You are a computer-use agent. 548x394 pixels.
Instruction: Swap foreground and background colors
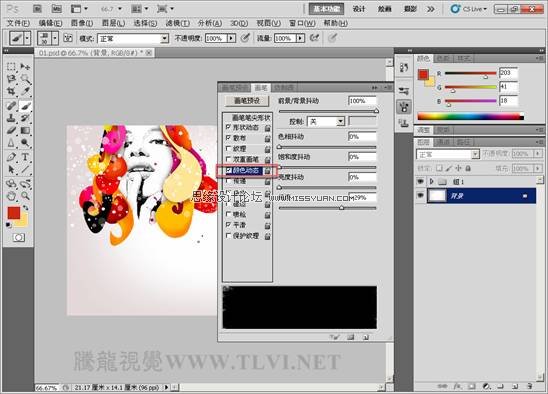tap(26, 208)
